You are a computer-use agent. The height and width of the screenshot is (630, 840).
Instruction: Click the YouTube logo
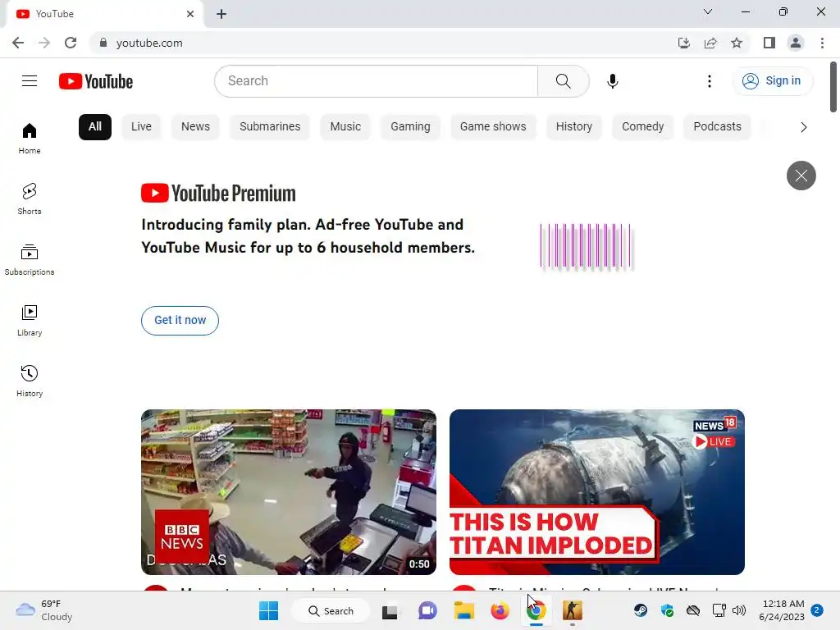coord(96,81)
